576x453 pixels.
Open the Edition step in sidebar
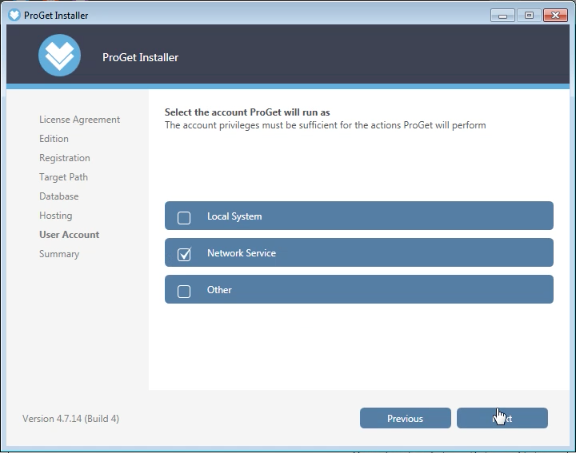point(54,139)
